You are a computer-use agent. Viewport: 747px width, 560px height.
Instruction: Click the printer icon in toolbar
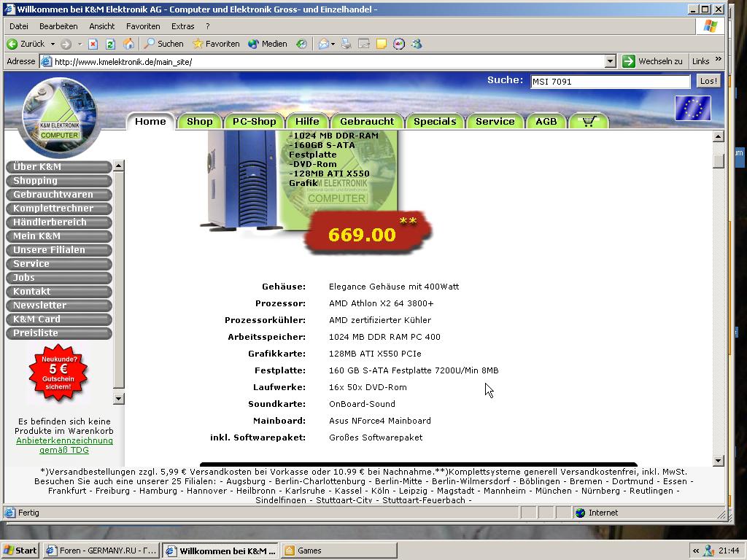click(x=347, y=44)
